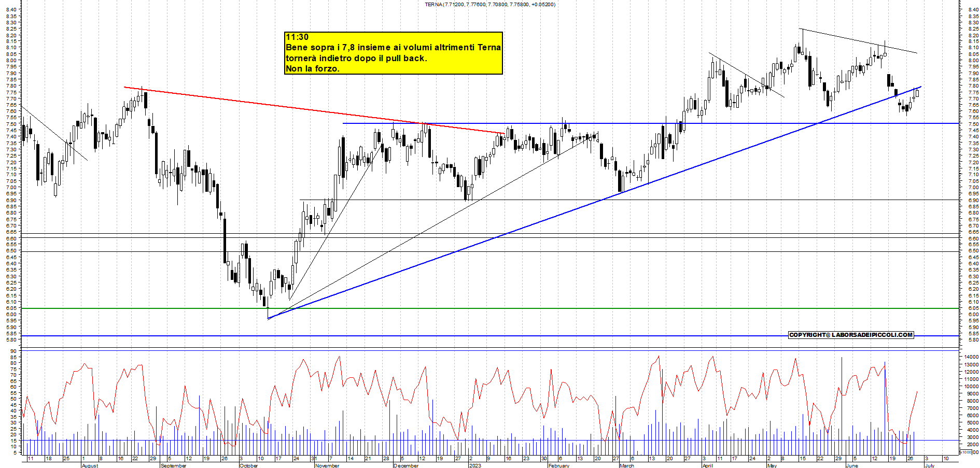980x468 pixels.
Task: Click the 23 date label in January 2023
Action: click(526, 459)
